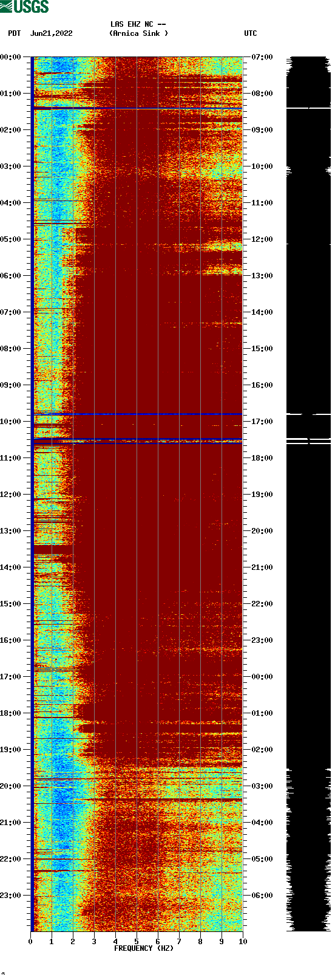Click the PDT time label '14:00'
The height and width of the screenshot is (980, 335).
click(10, 567)
